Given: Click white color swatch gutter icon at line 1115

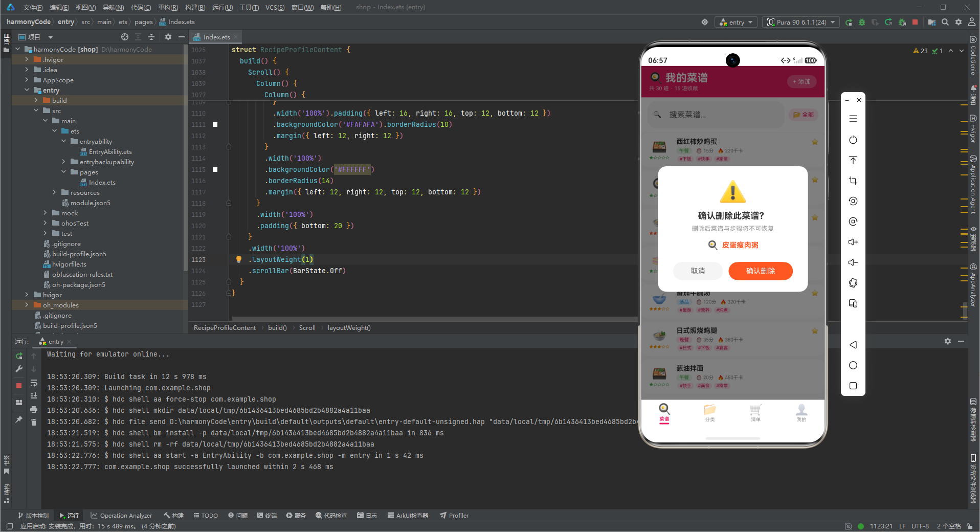Looking at the screenshot, I should [215, 169].
